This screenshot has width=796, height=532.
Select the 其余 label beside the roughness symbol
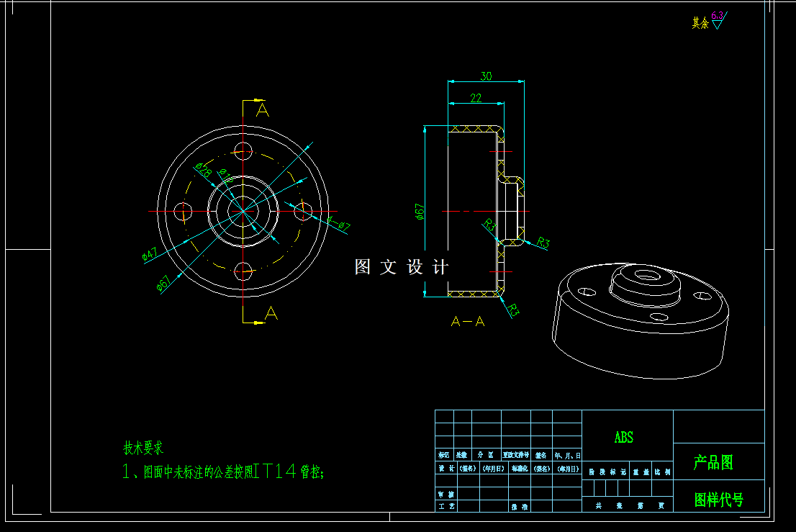(x=700, y=23)
